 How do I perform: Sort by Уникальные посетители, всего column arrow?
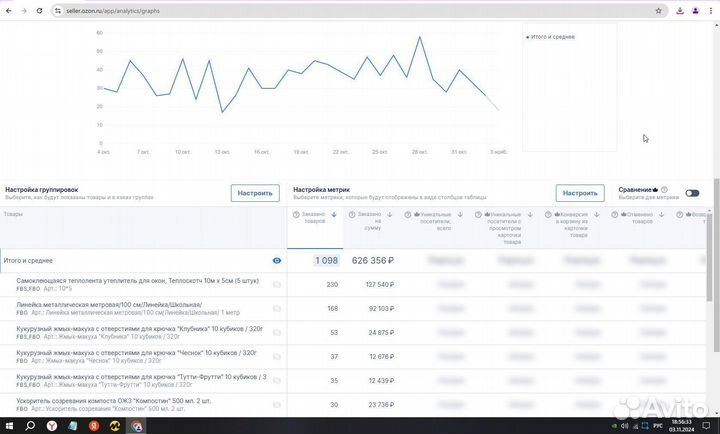coord(459,215)
